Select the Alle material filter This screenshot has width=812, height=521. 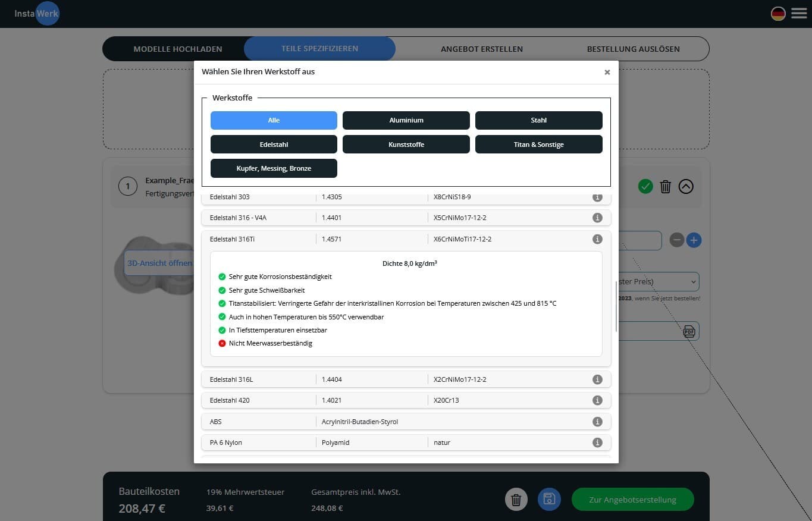click(x=274, y=120)
